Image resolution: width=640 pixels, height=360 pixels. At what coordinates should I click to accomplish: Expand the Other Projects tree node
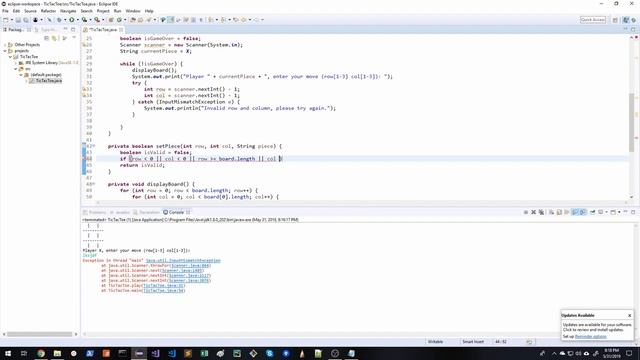[5, 44]
